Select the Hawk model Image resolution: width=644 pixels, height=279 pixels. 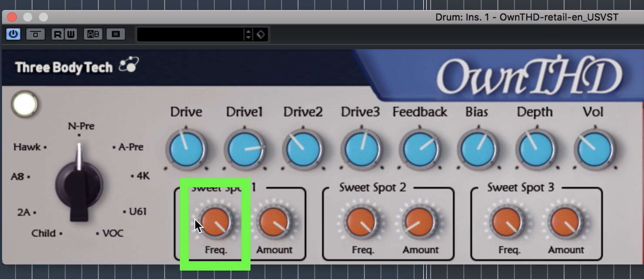click(27, 147)
